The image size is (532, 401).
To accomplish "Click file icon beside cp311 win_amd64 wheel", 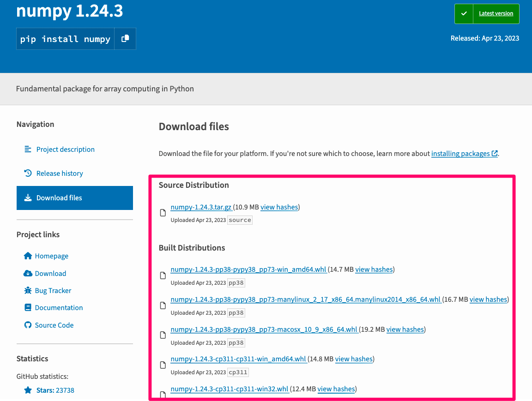I will 163,365.
